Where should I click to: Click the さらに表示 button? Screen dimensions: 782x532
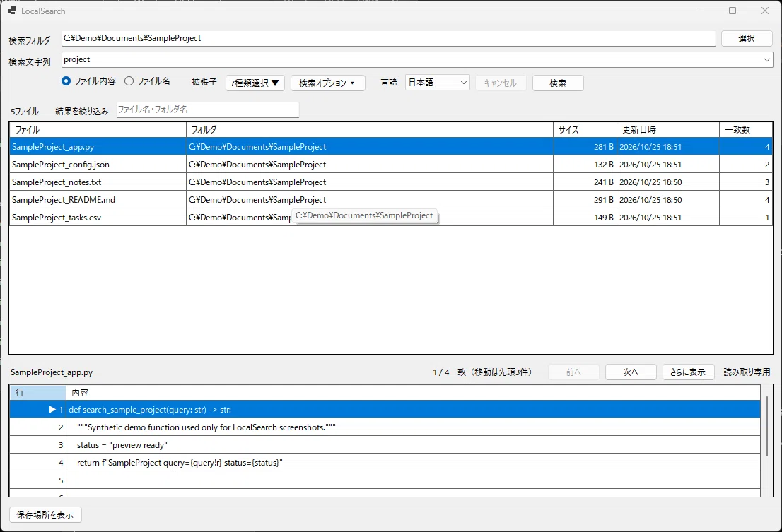point(687,372)
